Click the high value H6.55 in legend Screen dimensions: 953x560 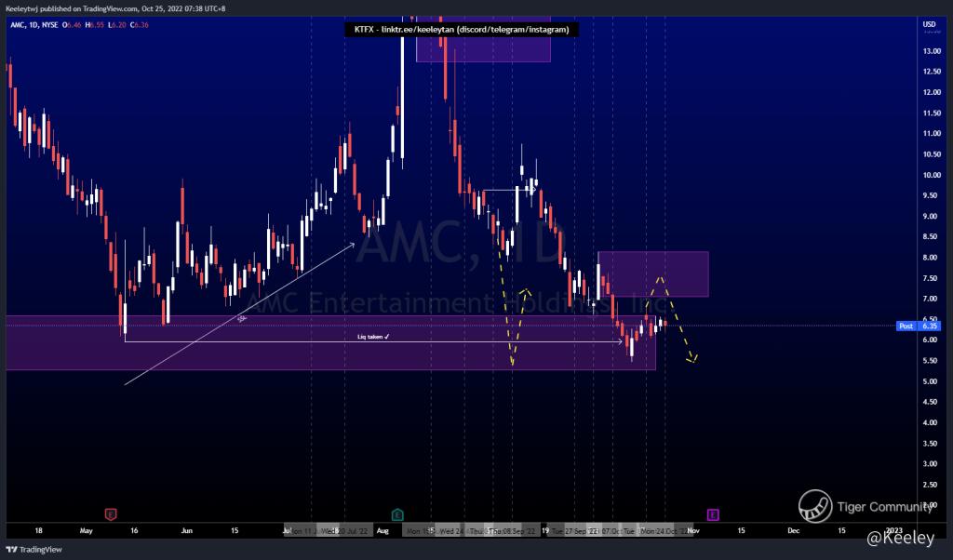[95, 25]
